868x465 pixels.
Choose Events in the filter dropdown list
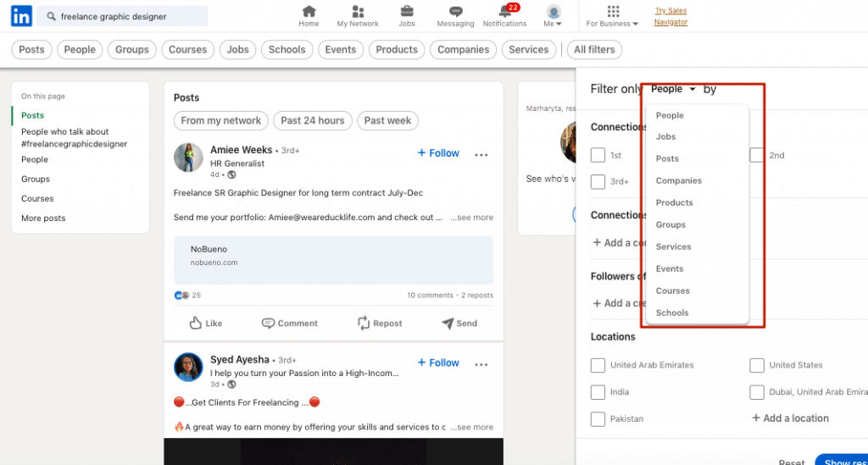(x=670, y=268)
